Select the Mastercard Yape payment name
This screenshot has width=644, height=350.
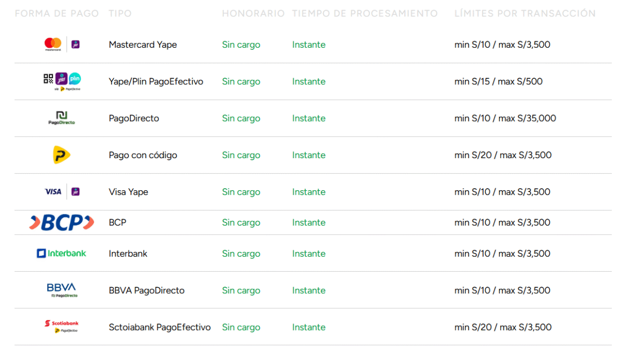143,45
